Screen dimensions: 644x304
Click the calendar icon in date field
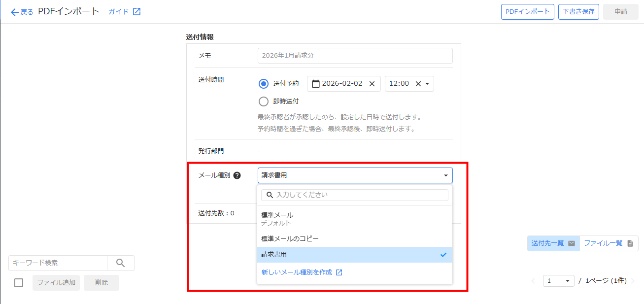pos(316,84)
